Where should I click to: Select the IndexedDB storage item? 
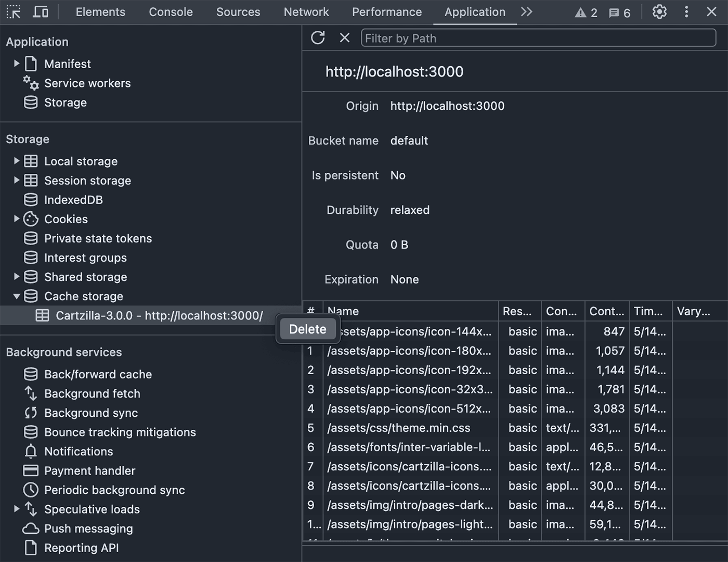click(x=73, y=199)
